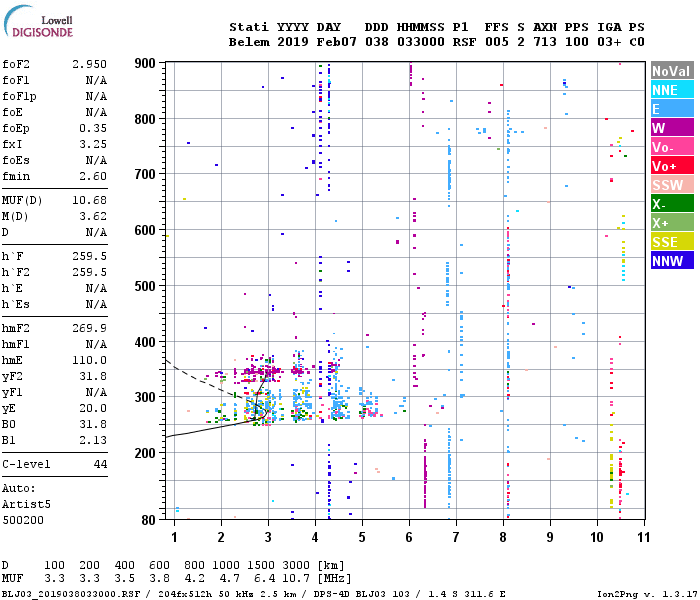Click the date Feb07 in header
700x600 pixels.
coord(337,42)
